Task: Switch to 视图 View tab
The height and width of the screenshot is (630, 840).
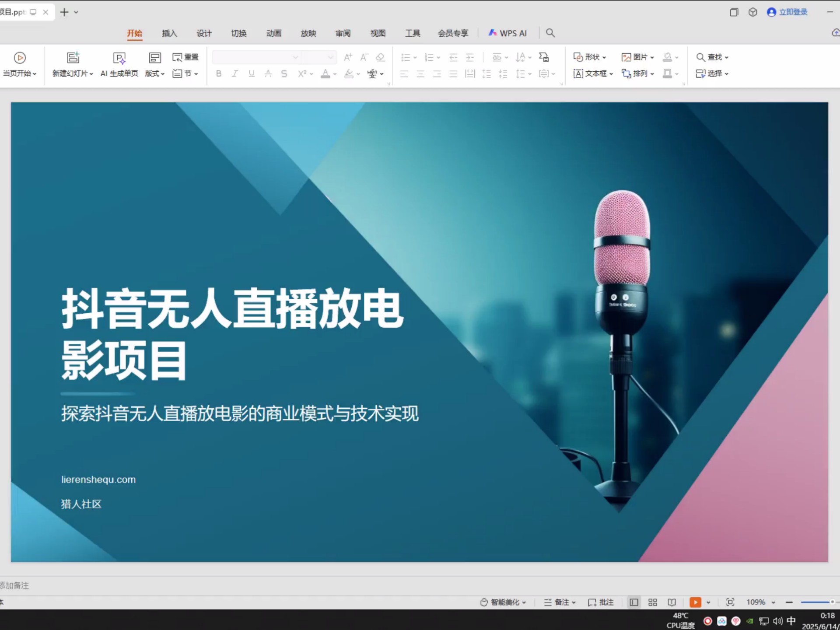Action: (x=378, y=33)
